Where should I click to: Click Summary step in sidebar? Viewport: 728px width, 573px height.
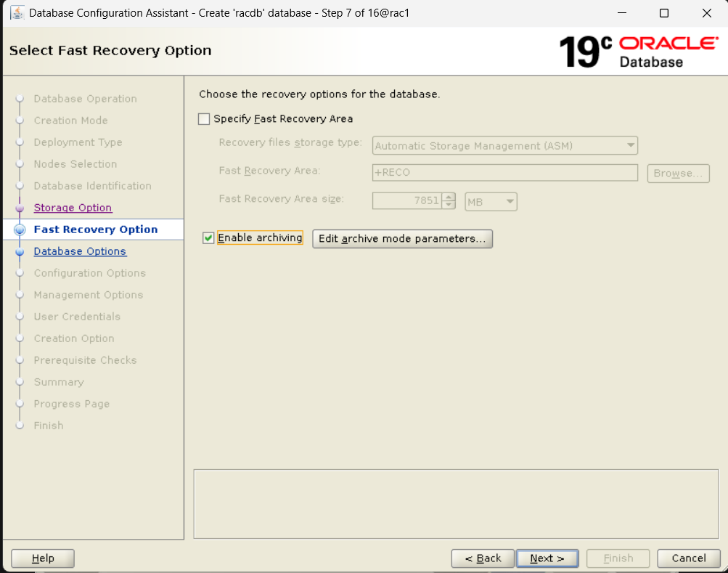59,382
